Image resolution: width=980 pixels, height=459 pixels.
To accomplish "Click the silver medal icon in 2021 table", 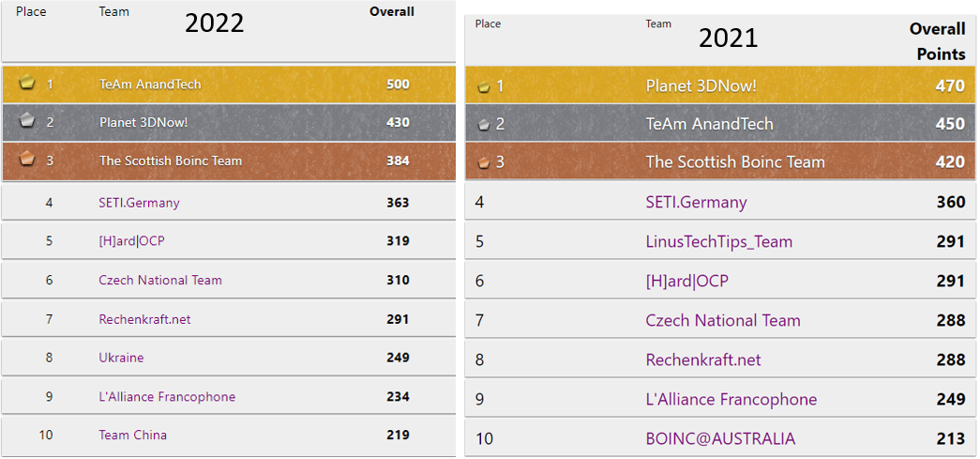I will point(484,124).
